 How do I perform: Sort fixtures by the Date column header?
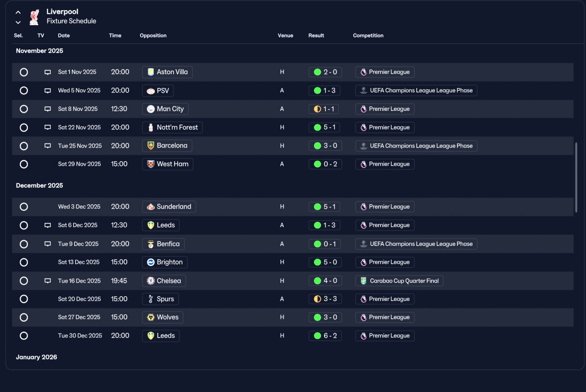[64, 36]
